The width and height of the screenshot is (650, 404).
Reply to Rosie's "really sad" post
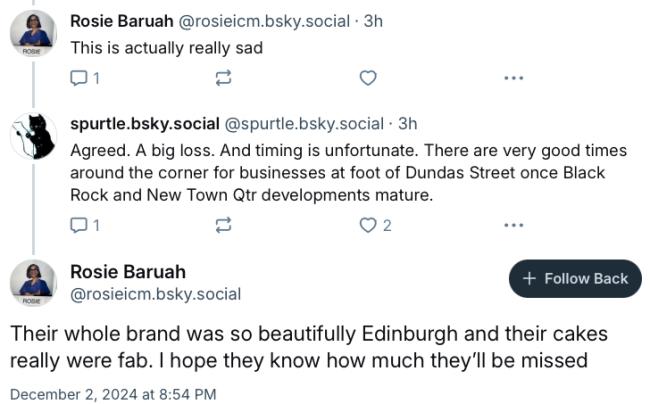pos(85,78)
